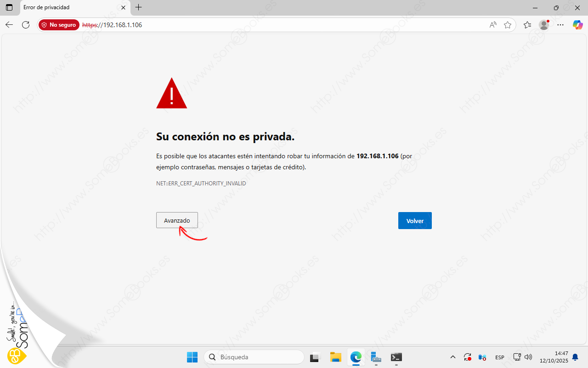Viewport: 588px width, 368px height.
Task: Select the Error de privacidad tab
Action: [x=69, y=7]
